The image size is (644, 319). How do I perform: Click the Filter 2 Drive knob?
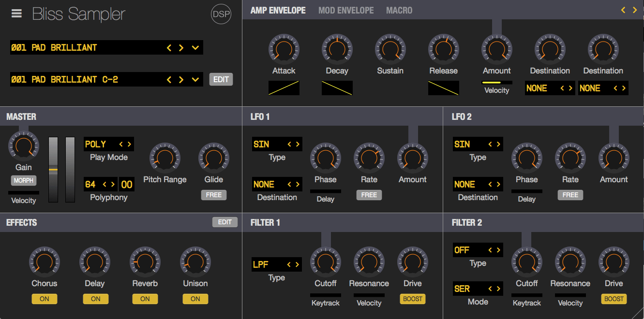pos(614,261)
